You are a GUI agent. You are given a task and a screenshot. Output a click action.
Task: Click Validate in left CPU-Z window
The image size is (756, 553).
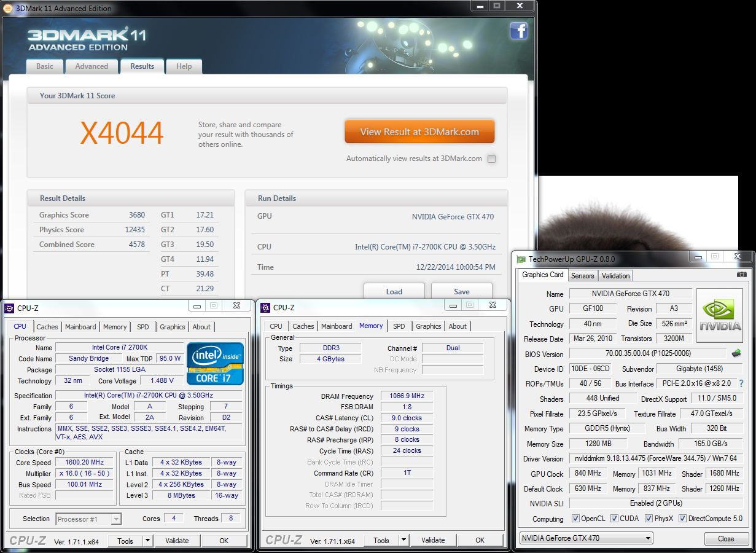coord(177,541)
